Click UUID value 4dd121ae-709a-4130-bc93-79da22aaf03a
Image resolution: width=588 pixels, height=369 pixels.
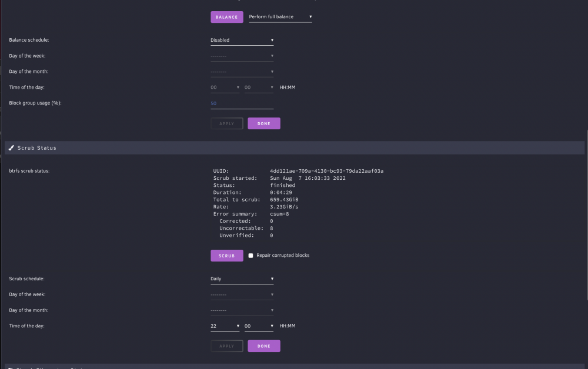point(326,171)
